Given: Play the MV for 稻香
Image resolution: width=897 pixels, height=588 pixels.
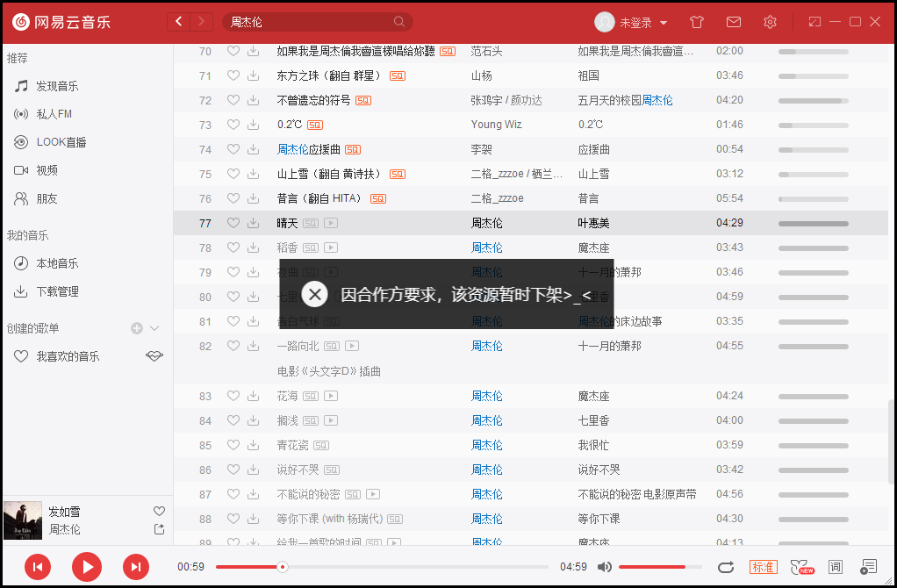Looking at the screenshot, I should click(331, 247).
